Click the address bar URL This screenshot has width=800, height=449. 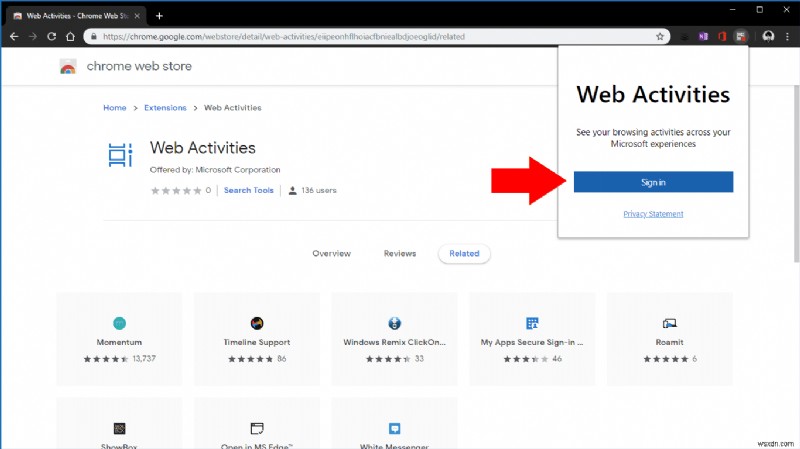click(x=284, y=37)
